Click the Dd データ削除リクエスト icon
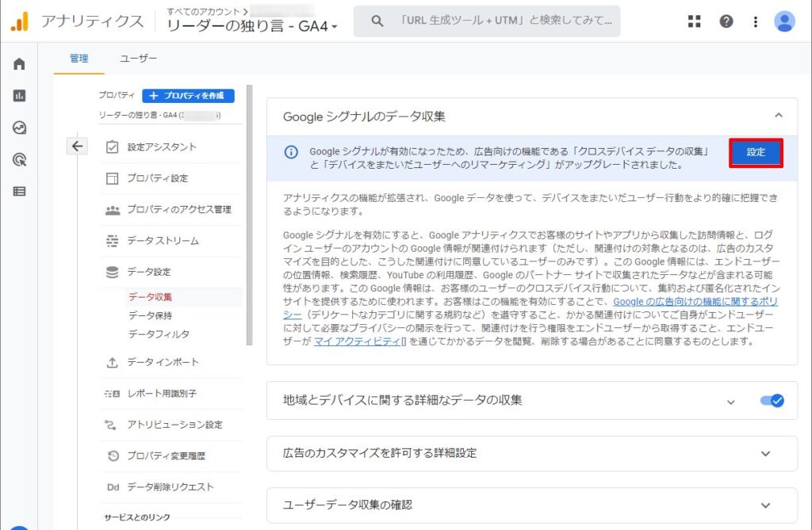Image resolution: width=812 pixels, height=530 pixels. tap(113, 487)
